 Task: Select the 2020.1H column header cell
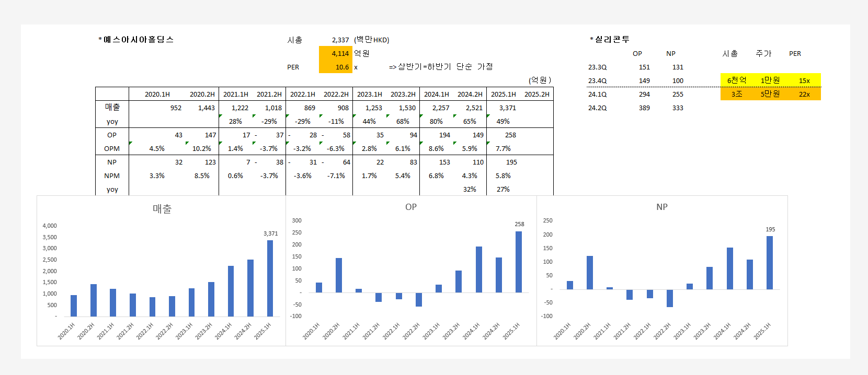(157, 94)
